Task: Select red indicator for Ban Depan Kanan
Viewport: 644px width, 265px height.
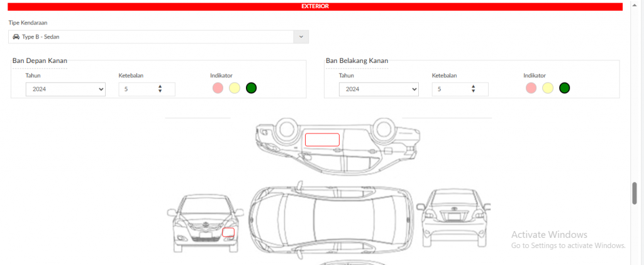Action: pos(218,88)
